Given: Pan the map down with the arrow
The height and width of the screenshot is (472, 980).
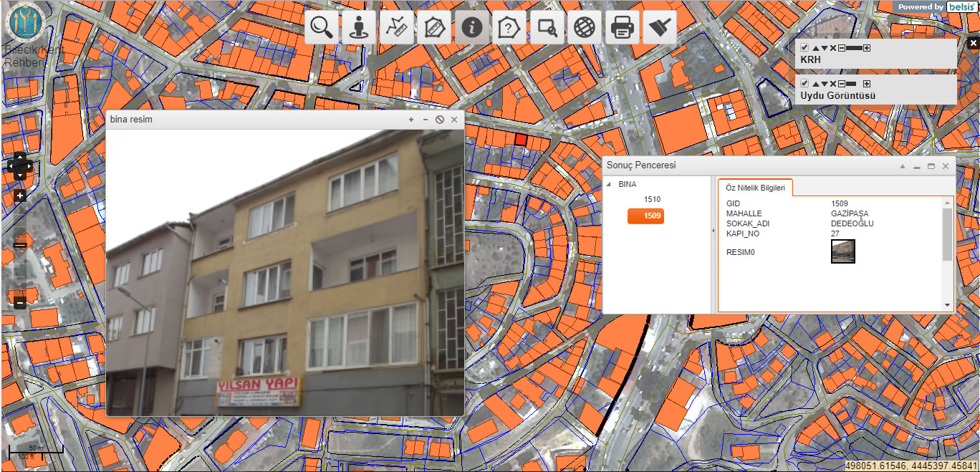Looking at the screenshot, I should 20,175.
